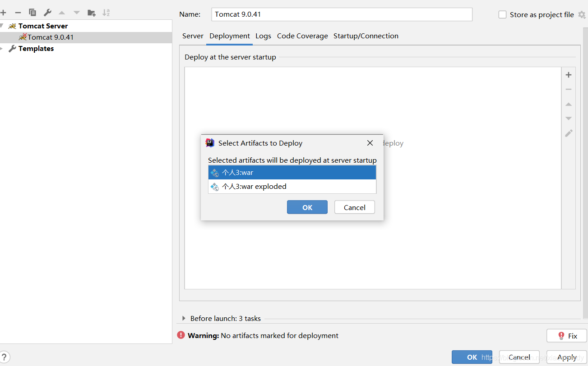Image resolution: width=588 pixels, height=366 pixels.
Task: Switch to the Startup/Connection tab
Action: click(366, 36)
